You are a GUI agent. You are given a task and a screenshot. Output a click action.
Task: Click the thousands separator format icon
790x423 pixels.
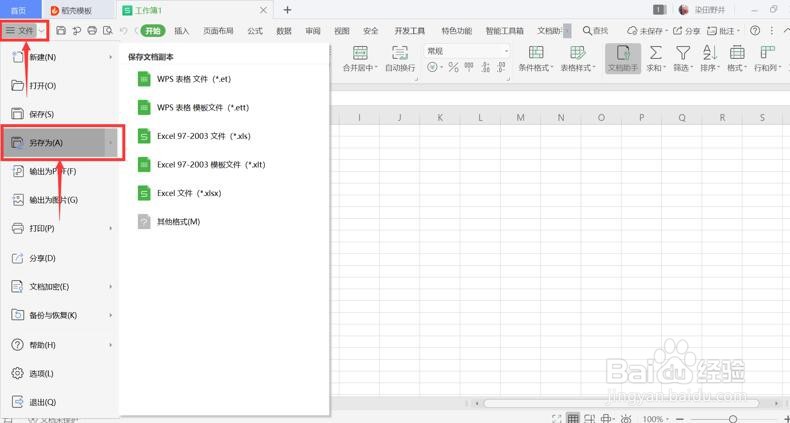469,67
